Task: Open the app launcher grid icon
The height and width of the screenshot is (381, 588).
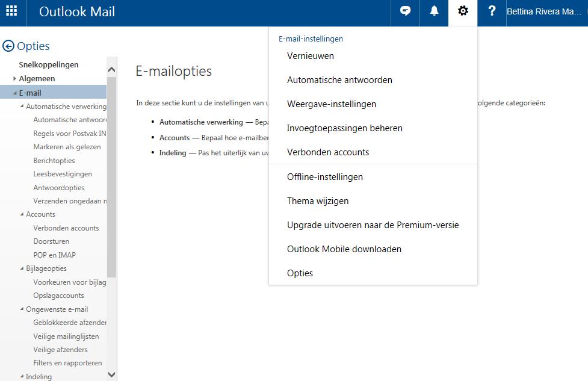Action: click(x=11, y=11)
